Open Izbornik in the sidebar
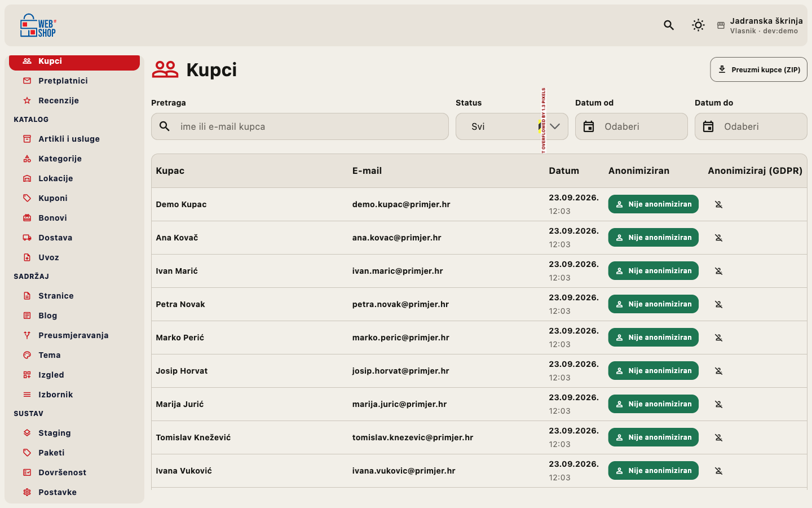812x508 pixels. click(x=74, y=395)
